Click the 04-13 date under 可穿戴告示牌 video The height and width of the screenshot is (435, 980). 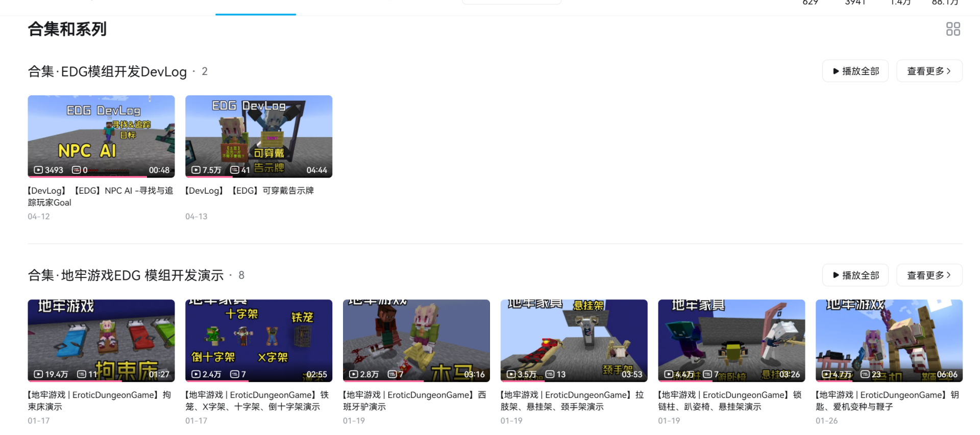pos(197,216)
